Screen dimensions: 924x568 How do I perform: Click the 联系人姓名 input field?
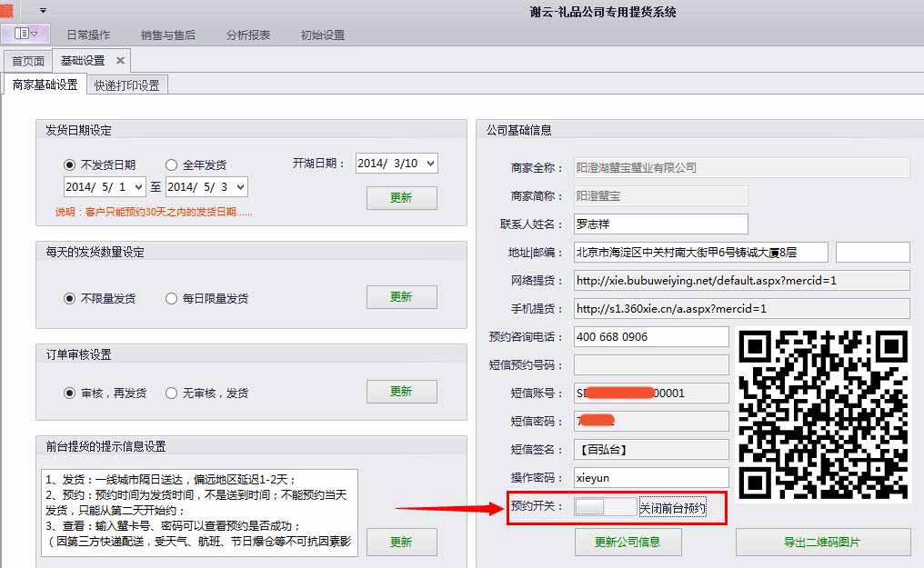tap(660, 224)
